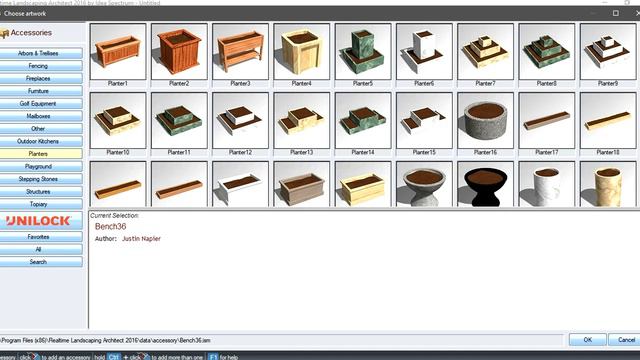The height and width of the screenshot is (360, 640).
Task: Select the black bowl planter thumbnail
Action: [485, 184]
